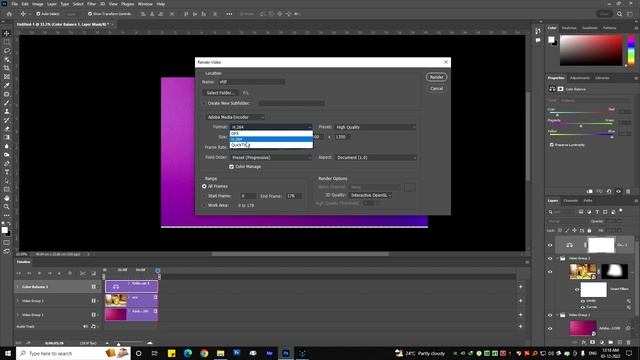Choose DPX from the Format list

271,133
